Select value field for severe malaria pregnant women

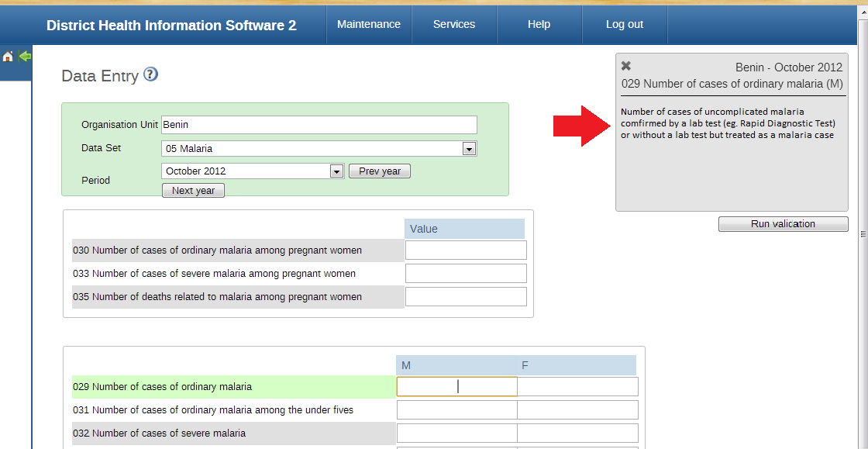click(466, 273)
